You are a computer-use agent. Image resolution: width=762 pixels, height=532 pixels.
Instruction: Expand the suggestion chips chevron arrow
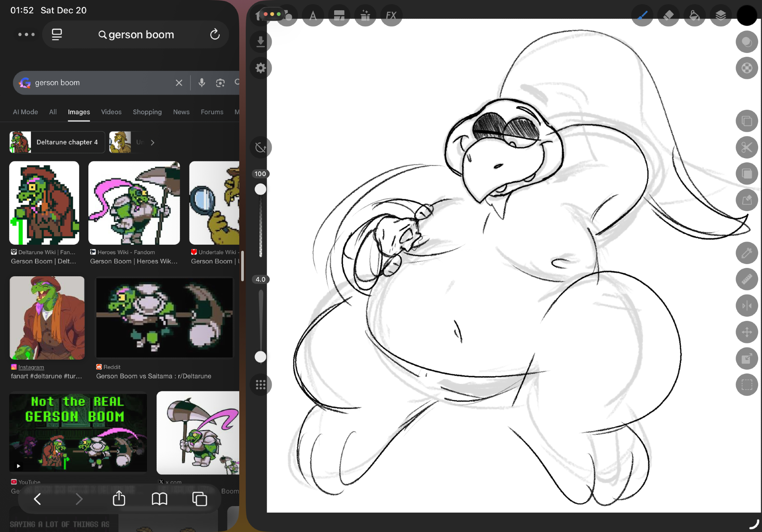(152, 143)
